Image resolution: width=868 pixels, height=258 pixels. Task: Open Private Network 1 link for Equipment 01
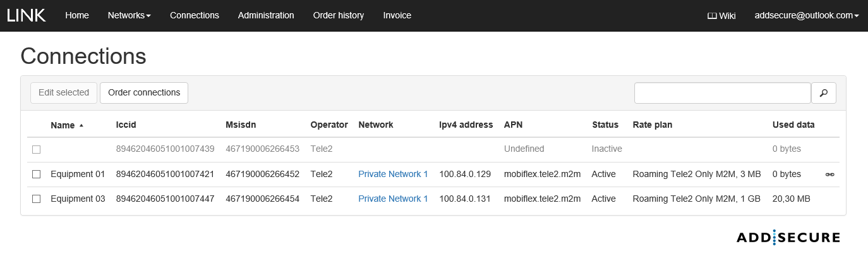click(x=393, y=175)
